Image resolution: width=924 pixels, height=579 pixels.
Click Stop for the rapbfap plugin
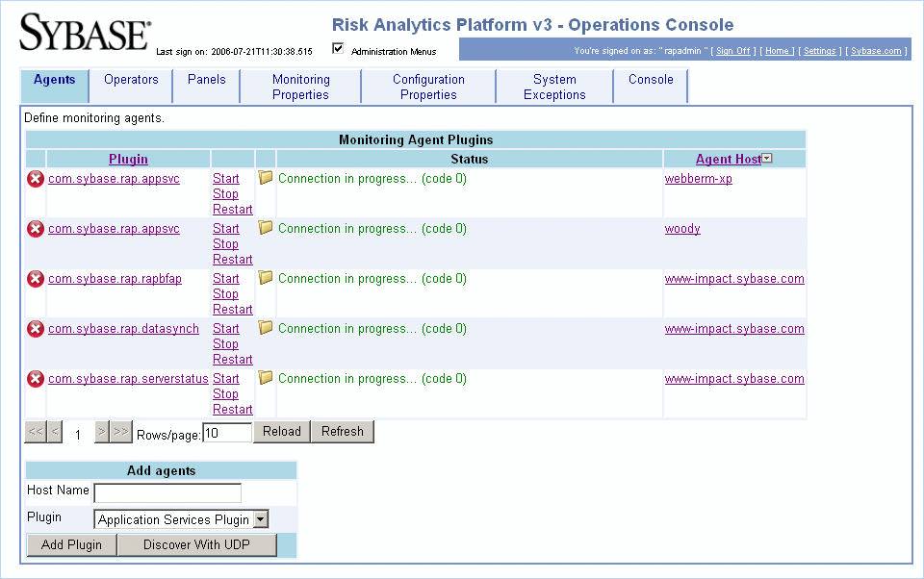(225, 294)
